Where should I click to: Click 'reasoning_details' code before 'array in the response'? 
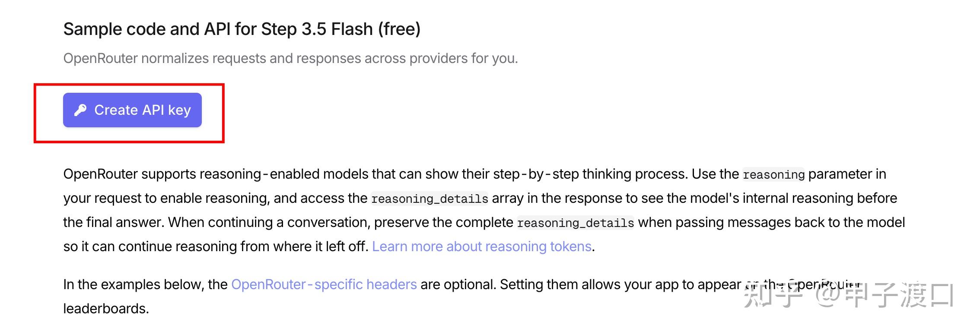pos(430,199)
